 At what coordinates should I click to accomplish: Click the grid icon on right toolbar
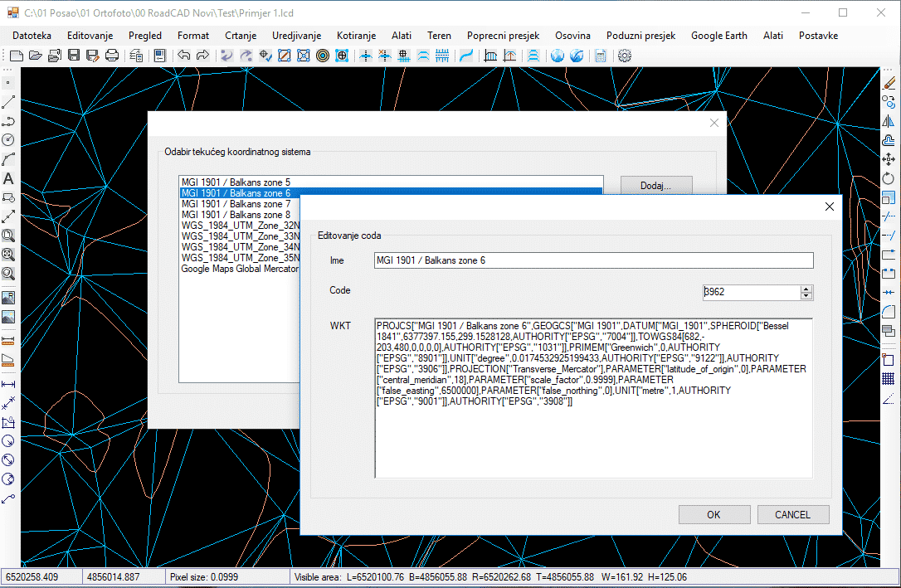pos(889,379)
